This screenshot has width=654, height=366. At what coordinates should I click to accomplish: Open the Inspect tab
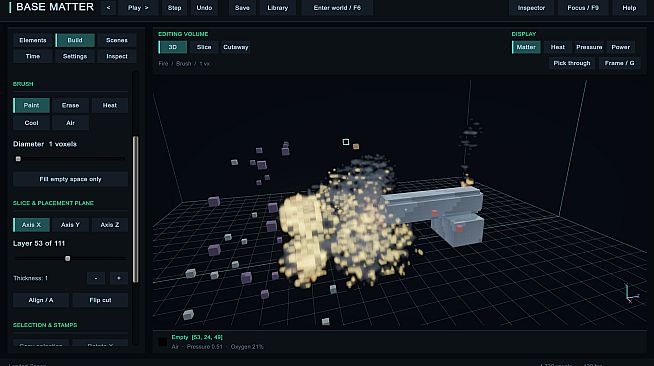(x=117, y=56)
